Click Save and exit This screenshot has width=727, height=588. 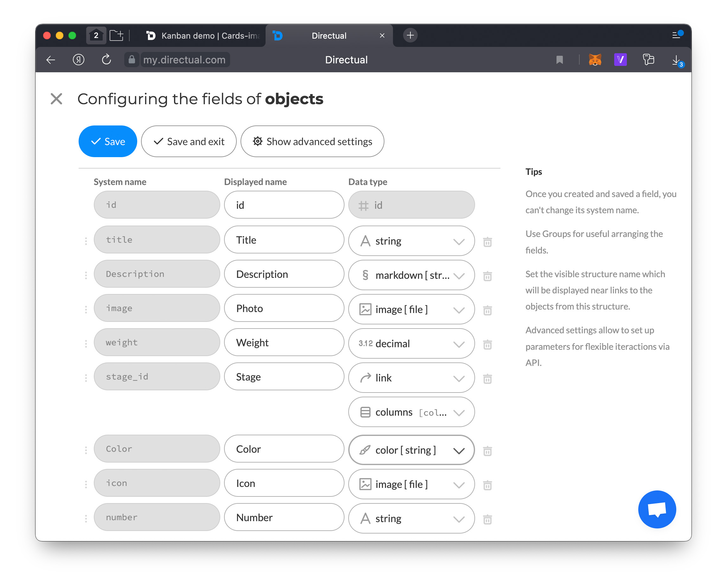[189, 141]
